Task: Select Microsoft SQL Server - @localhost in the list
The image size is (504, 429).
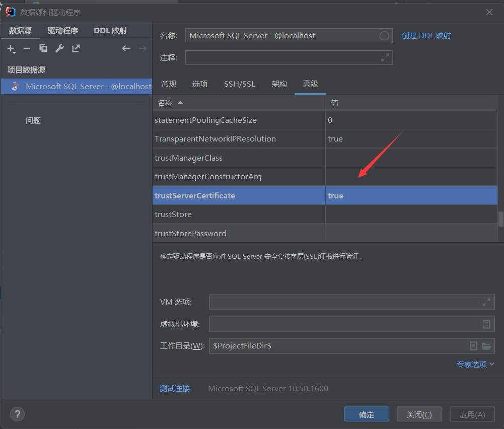Action: pyautogui.click(x=77, y=86)
